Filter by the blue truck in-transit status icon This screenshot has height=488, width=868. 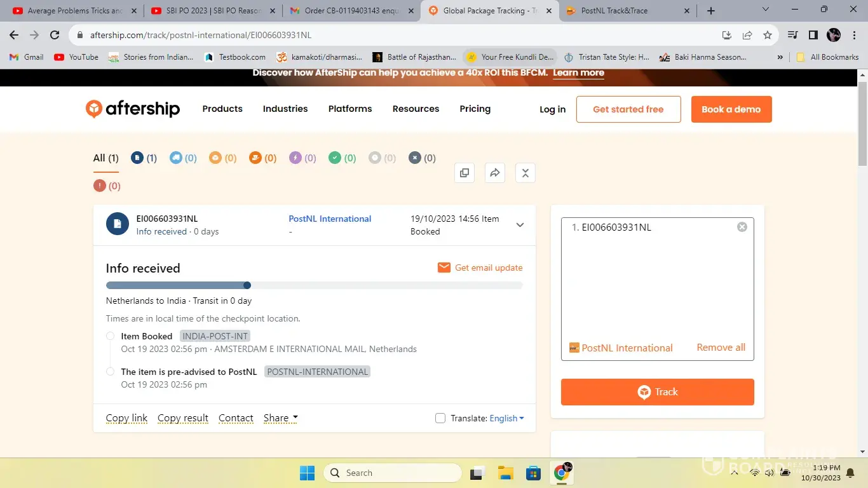point(176,158)
